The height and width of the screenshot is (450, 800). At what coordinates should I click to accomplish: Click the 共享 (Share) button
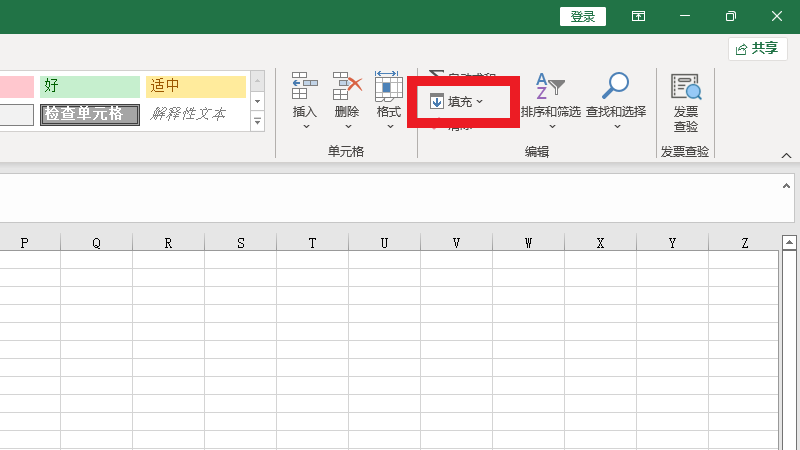pyautogui.click(x=757, y=48)
